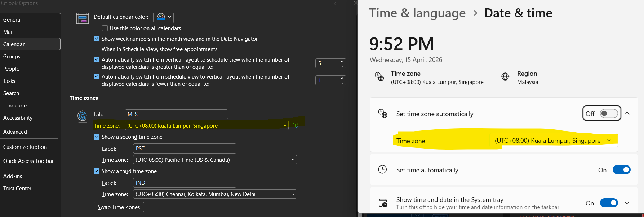Open the Accessibility options category
The height and width of the screenshot is (217, 644).
click(x=30, y=118)
